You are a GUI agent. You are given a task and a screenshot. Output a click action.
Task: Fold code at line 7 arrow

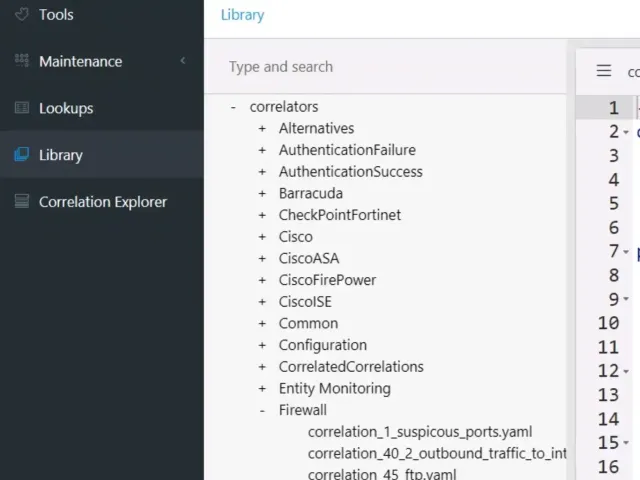click(626, 251)
